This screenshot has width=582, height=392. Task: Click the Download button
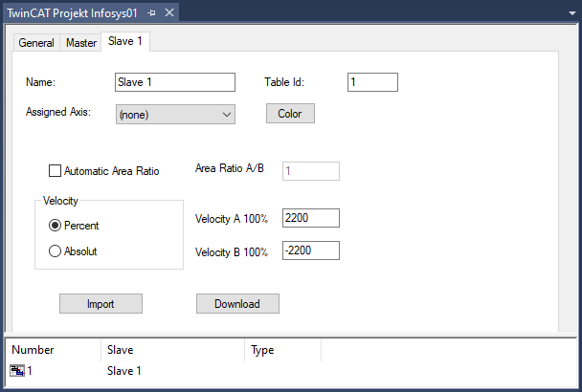(x=237, y=304)
